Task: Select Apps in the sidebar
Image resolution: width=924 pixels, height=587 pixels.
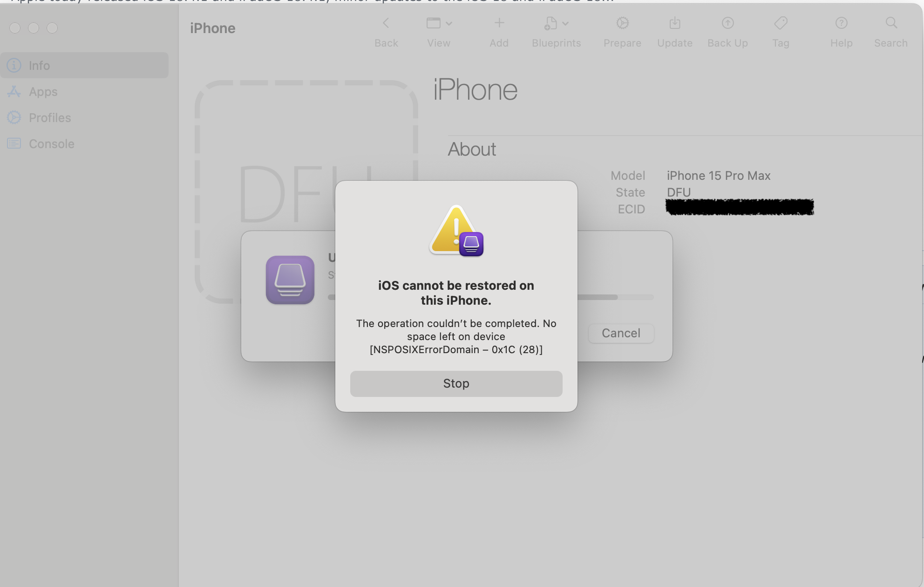Action: [43, 92]
